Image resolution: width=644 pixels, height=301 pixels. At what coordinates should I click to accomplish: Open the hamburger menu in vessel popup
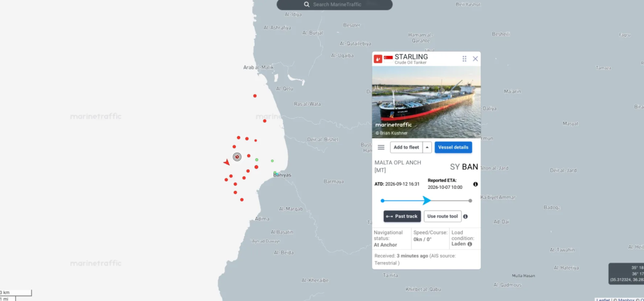tap(381, 147)
